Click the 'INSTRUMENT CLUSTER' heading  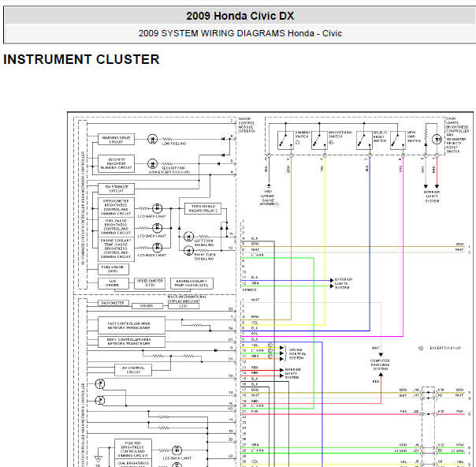coord(81,59)
